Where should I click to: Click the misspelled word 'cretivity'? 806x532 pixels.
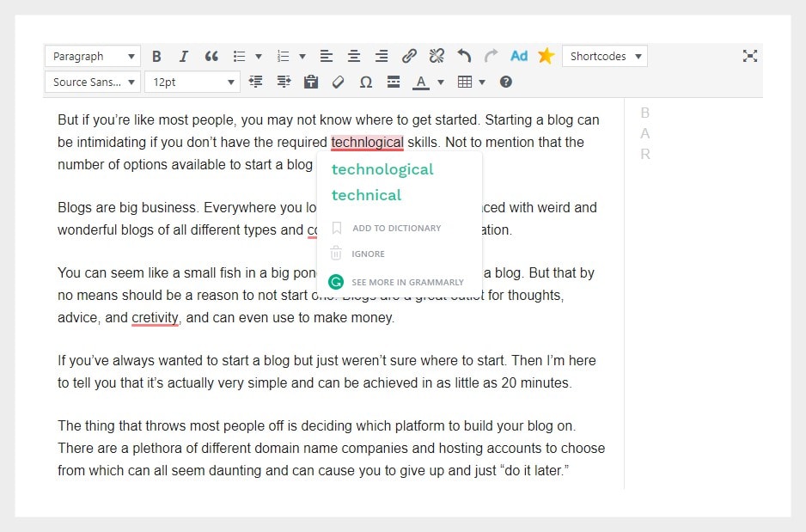pyautogui.click(x=155, y=318)
